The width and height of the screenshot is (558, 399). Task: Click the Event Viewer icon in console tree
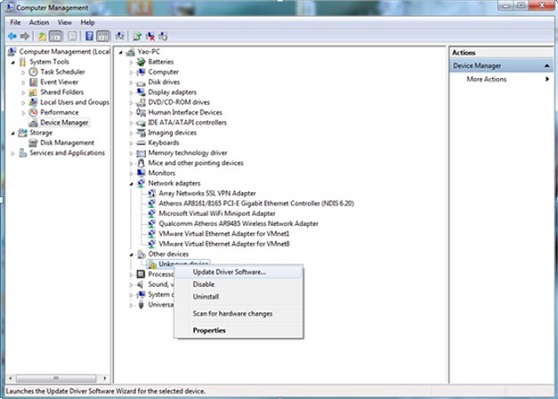pyautogui.click(x=33, y=82)
